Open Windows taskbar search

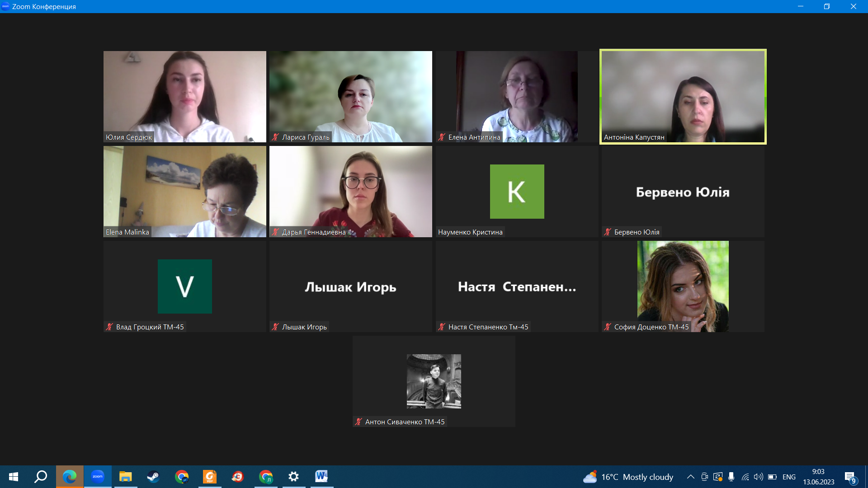41,477
